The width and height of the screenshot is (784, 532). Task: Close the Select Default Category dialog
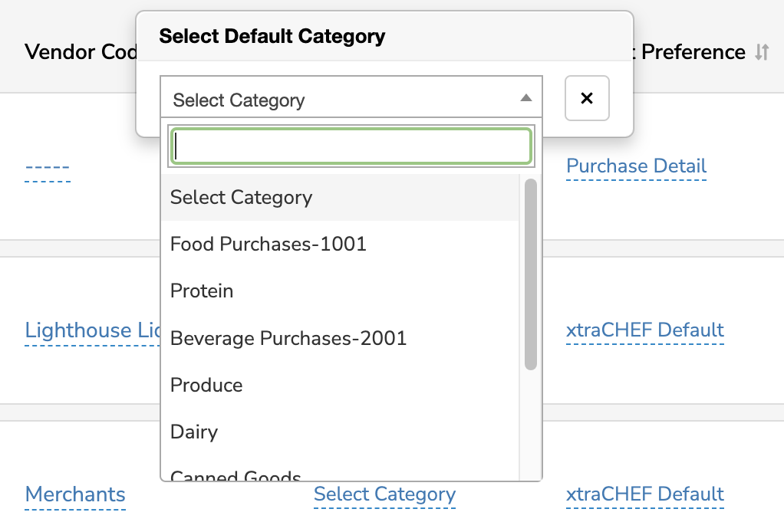[x=586, y=98]
